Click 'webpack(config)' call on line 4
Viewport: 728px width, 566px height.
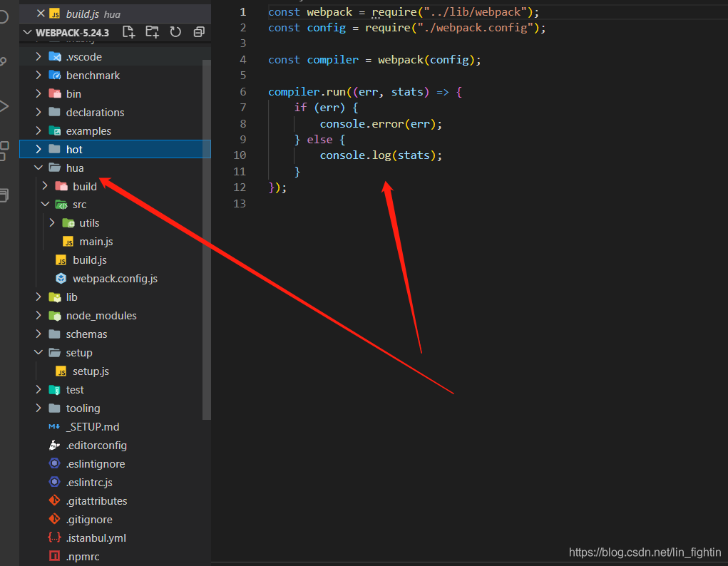426,60
